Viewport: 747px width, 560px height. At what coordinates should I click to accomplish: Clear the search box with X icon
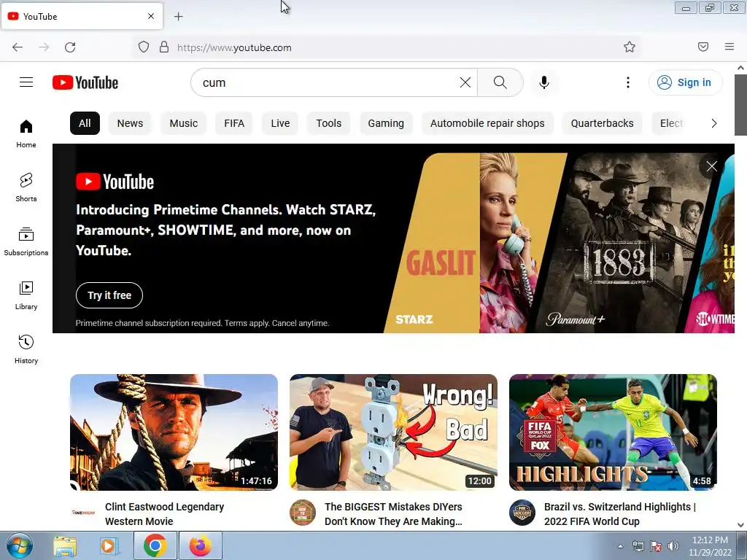[465, 82]
